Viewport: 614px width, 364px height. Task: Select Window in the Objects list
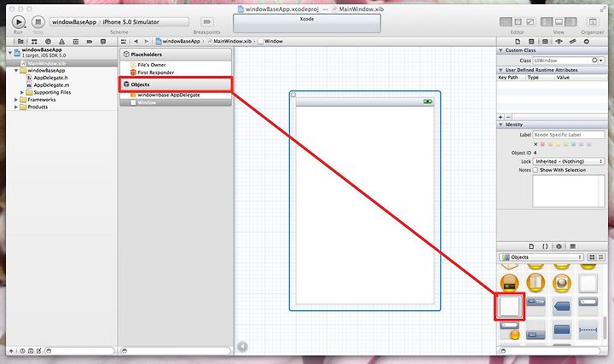coord(176,102)
